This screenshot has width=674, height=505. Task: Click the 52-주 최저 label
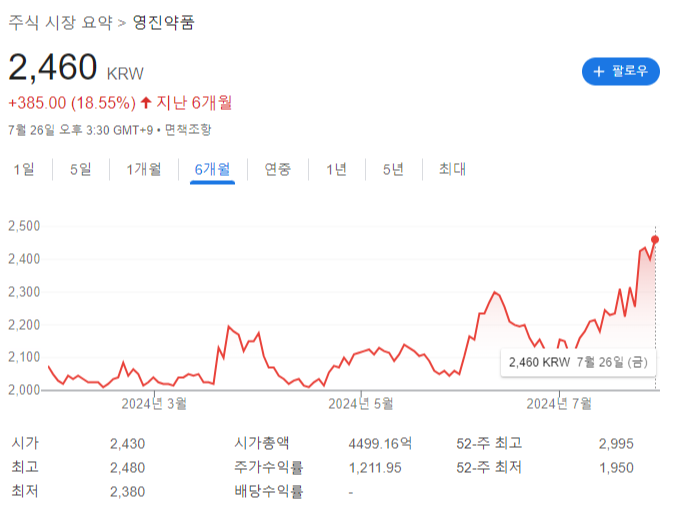click(x=489, y=467)
